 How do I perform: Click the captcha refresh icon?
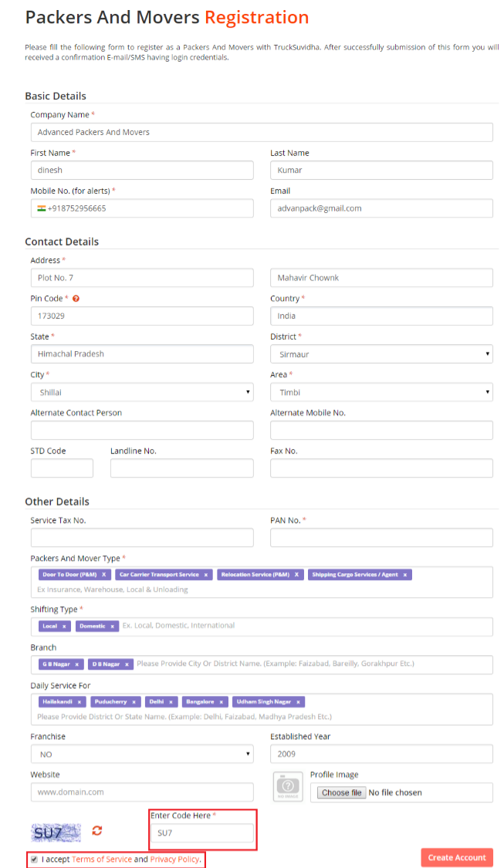pyautogui.click(x=97, y=830)
